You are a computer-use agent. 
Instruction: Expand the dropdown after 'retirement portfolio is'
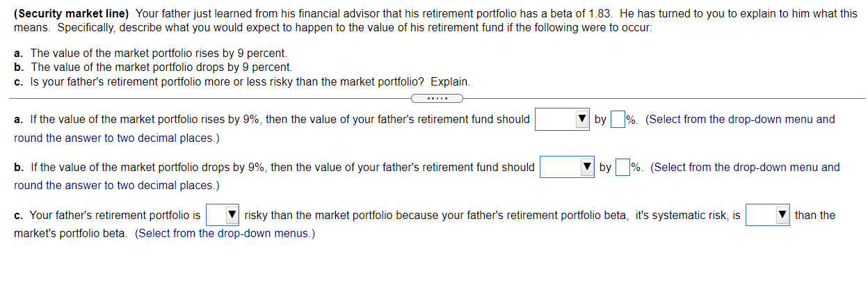215,216
